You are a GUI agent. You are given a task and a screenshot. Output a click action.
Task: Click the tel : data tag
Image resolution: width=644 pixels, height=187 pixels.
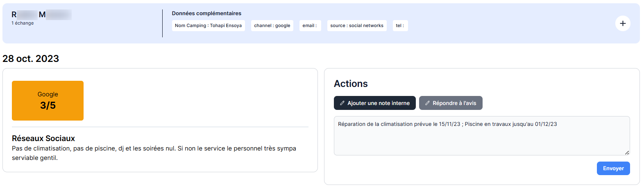(400, 25)
